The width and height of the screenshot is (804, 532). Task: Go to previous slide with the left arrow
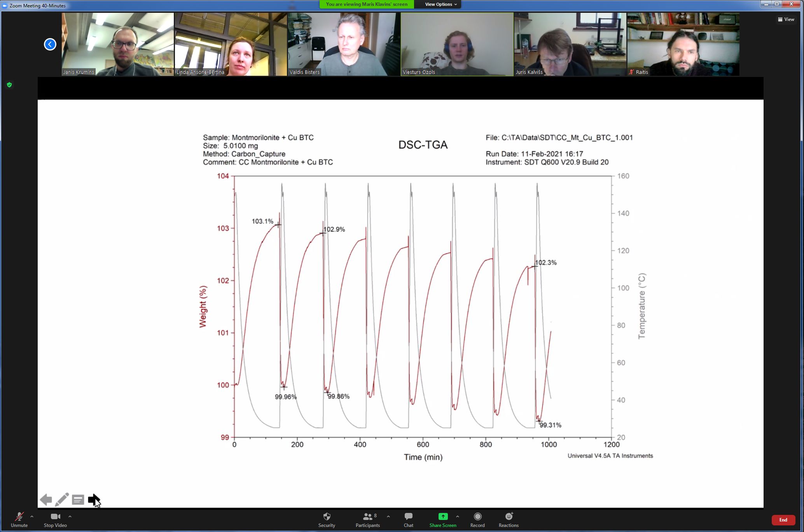pyautogui.click(x=46, y=500)
